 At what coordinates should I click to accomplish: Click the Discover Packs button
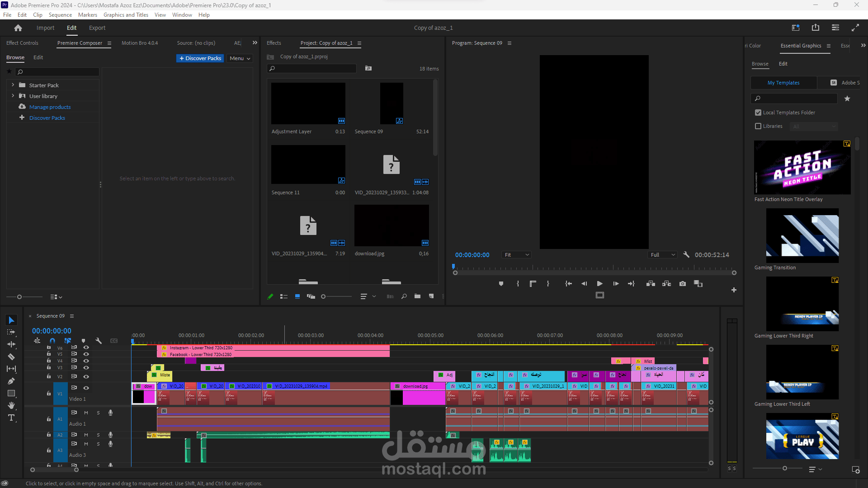pos(200,58)
